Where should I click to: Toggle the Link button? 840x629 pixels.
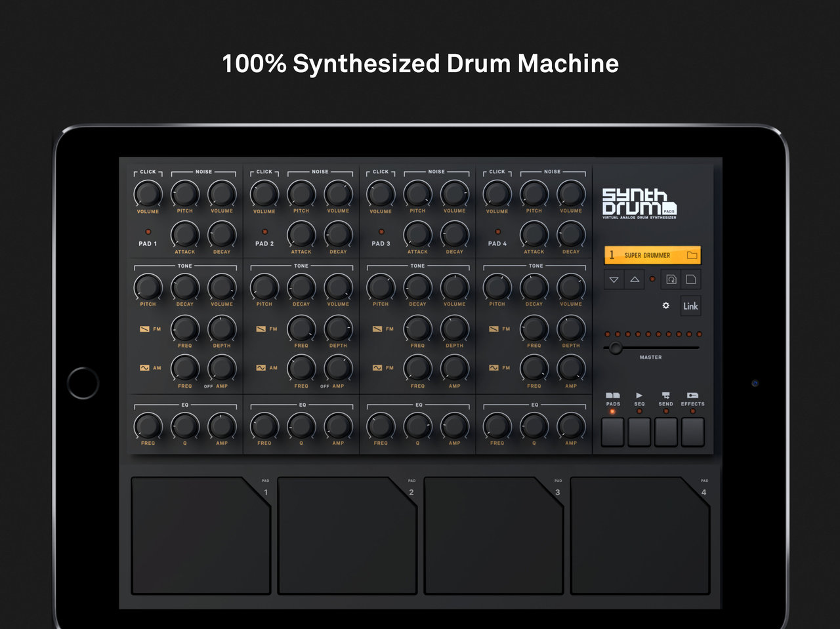[690, 306]
